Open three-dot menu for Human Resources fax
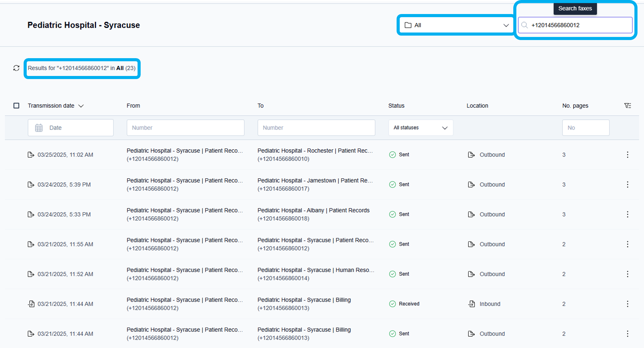 pos(627,274)
